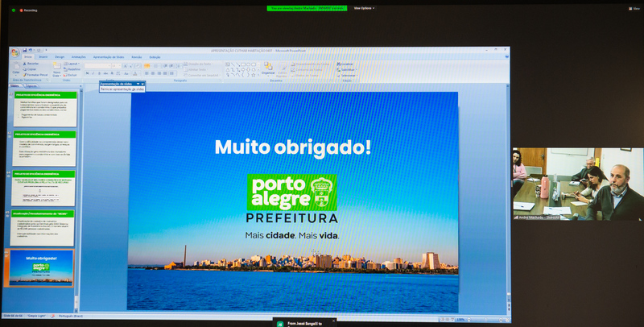644x327 pixels.
Task: Click the decrease indent icon
Action: (x=165, y=66)
